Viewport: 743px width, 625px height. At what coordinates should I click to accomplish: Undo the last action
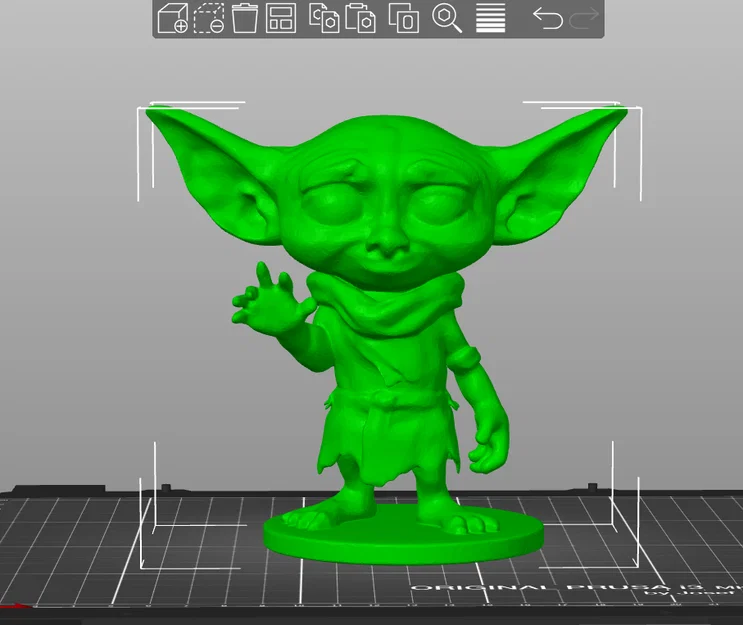548,18
